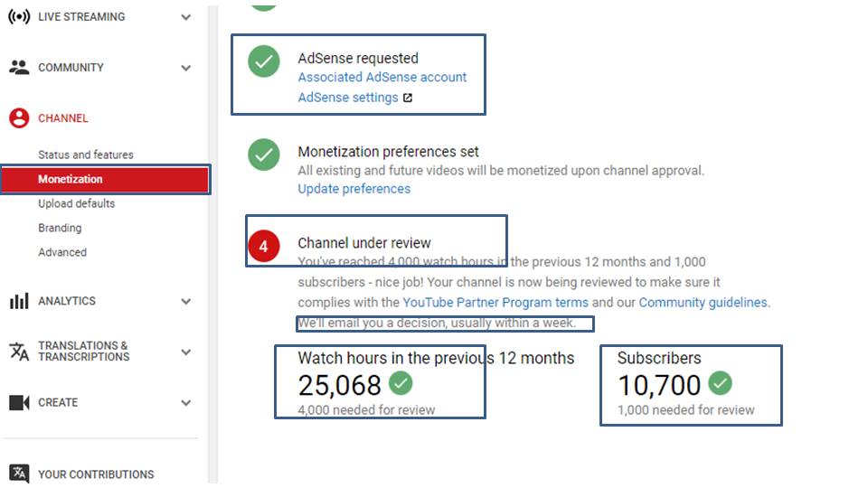Click the green check beside 10,700 subscribers
868x488 pixels.
(720, 383)
